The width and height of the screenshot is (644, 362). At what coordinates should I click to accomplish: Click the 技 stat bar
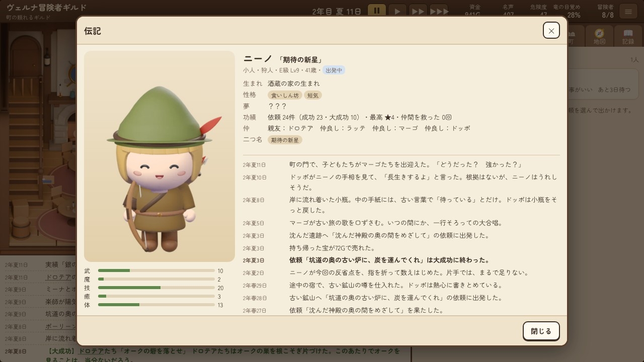(x=156, y=288)
